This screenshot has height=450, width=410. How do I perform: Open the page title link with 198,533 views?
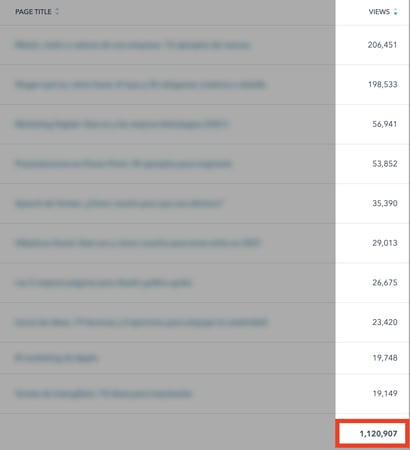click(x=140, y=84)
